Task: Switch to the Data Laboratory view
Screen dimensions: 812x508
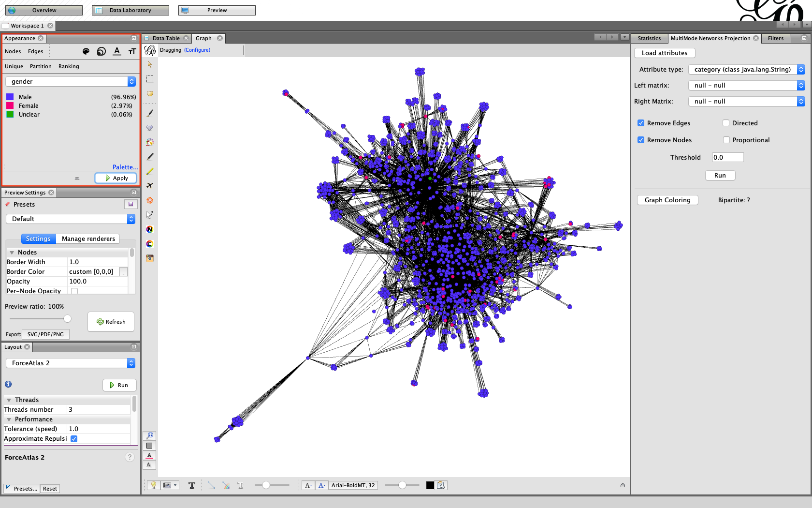Action: point(130,10)
